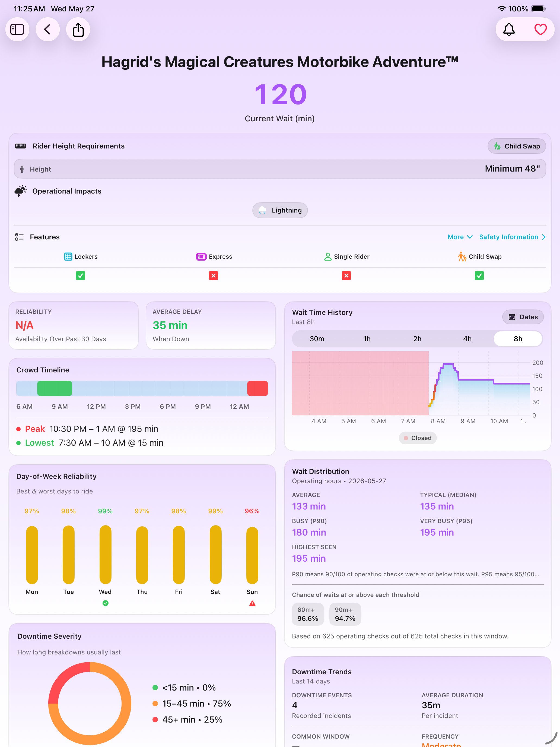Tap the Child Swap badge at top

[517, 146]
